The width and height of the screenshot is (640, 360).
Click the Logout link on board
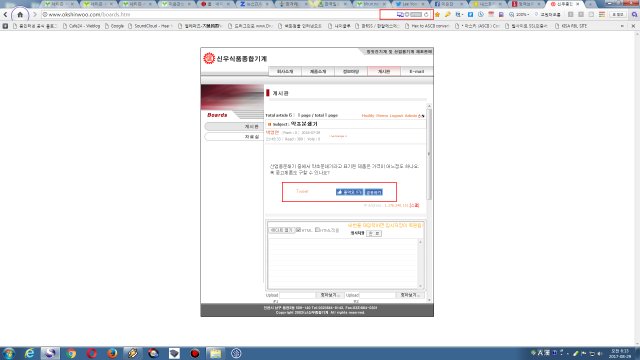[396, 116]
